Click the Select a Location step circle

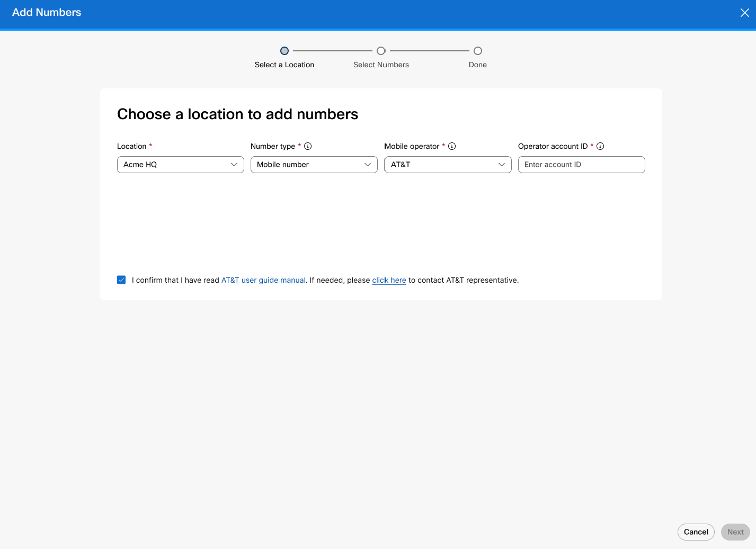pos(284,51)
